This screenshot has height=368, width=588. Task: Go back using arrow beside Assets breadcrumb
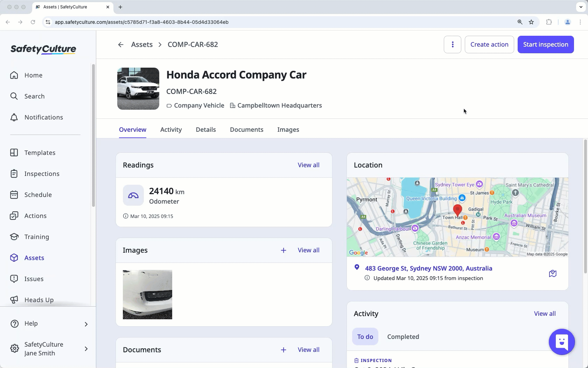point(121,45)
